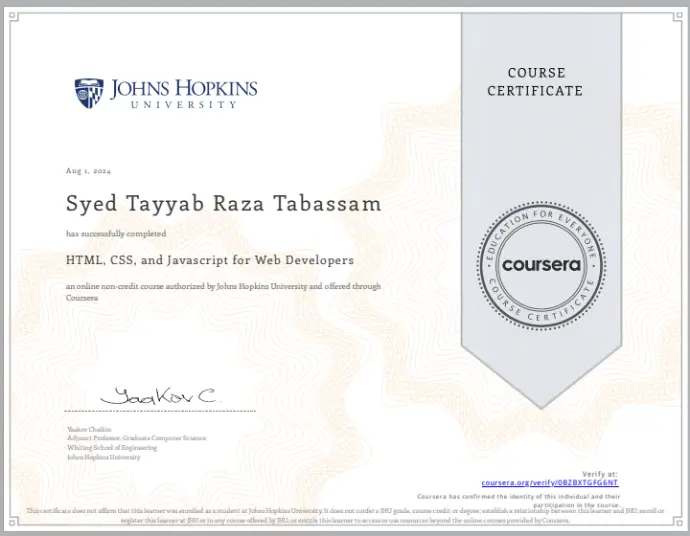Click the course title HTML, CSS, and Javascript for Web Developers

point(210,260)
